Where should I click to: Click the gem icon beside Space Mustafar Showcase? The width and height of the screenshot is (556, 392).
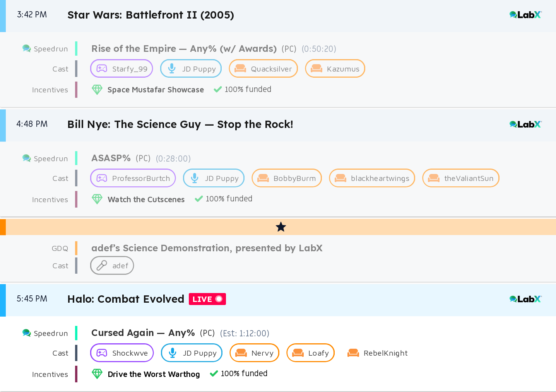(x=97, y=90)
